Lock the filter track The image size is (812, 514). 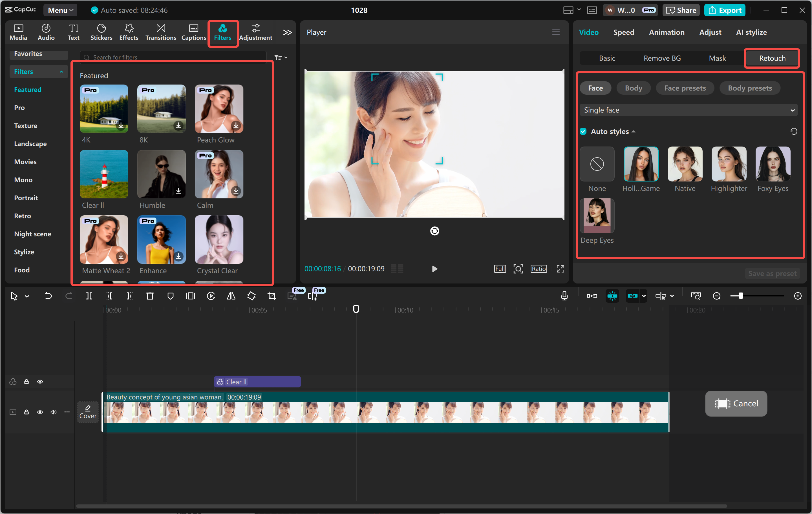(26, 382)
